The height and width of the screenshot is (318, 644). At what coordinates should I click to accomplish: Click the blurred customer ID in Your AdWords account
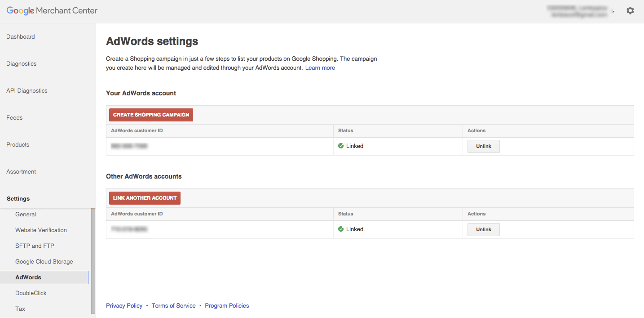click(x=129, y=146)
